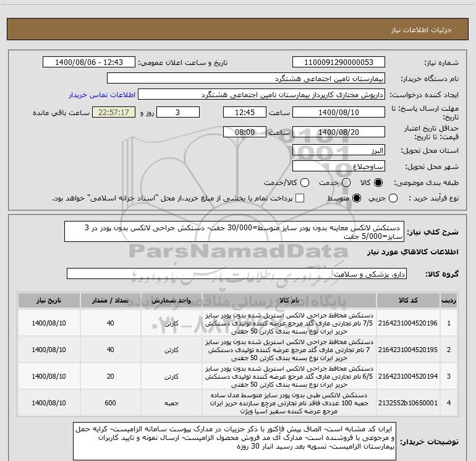
Task: Click the general description text box
Action: [234, 231]
